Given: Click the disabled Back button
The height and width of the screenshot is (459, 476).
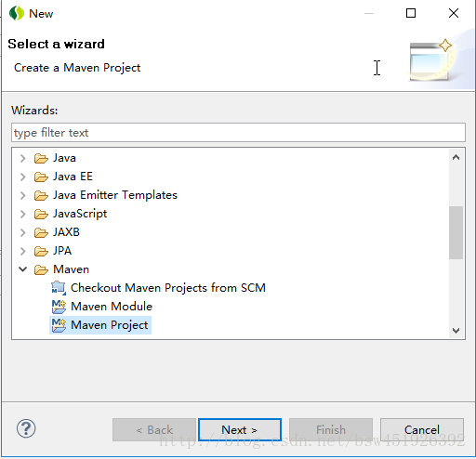Looking at the screenshot, I should click(154, 430).
